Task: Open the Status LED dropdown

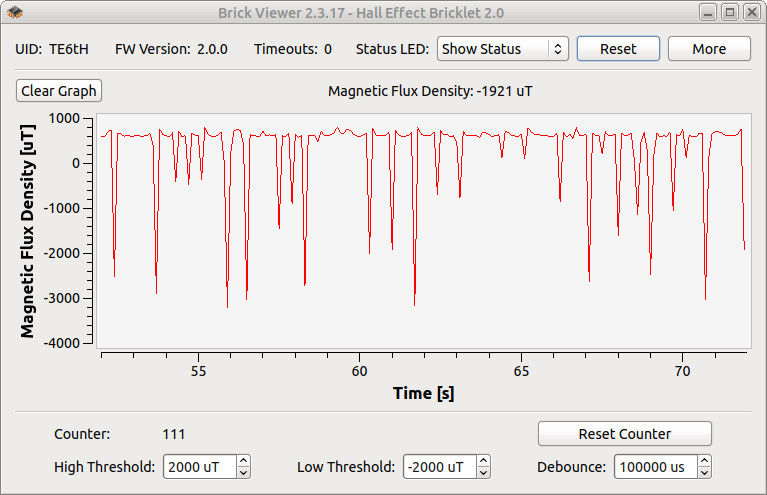Action: [502, 49]
